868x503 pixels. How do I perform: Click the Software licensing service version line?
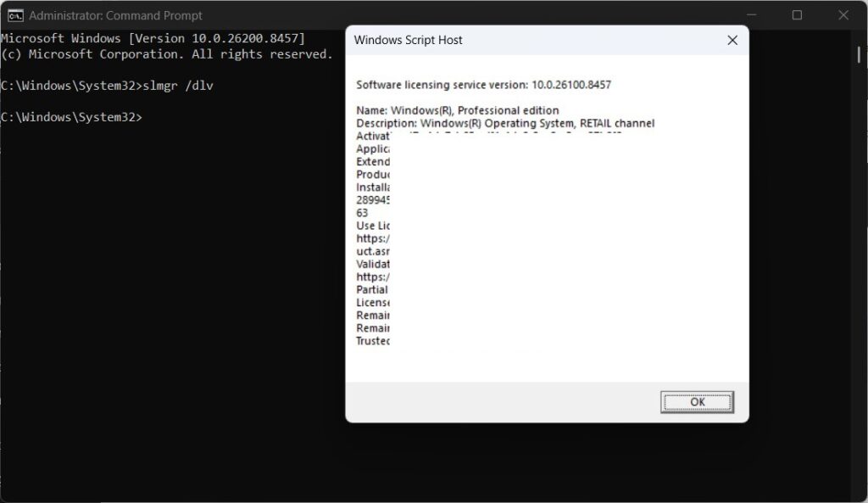click(x=484, y=85)
